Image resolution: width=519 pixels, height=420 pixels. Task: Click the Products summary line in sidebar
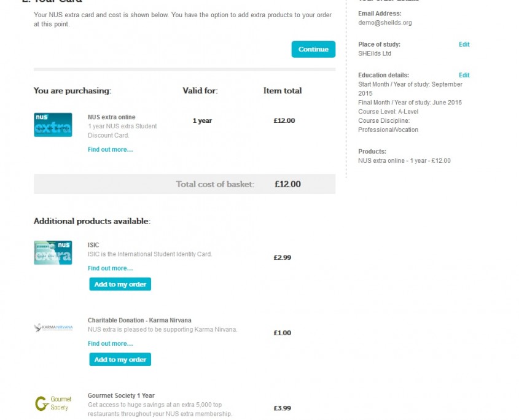point(404,160)
